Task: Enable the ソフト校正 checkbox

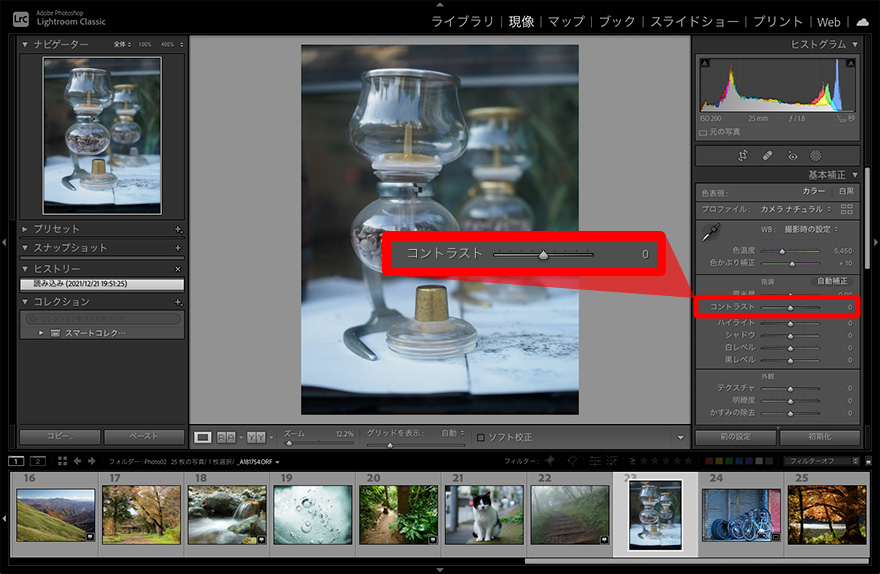Action: tap(481, 437)
